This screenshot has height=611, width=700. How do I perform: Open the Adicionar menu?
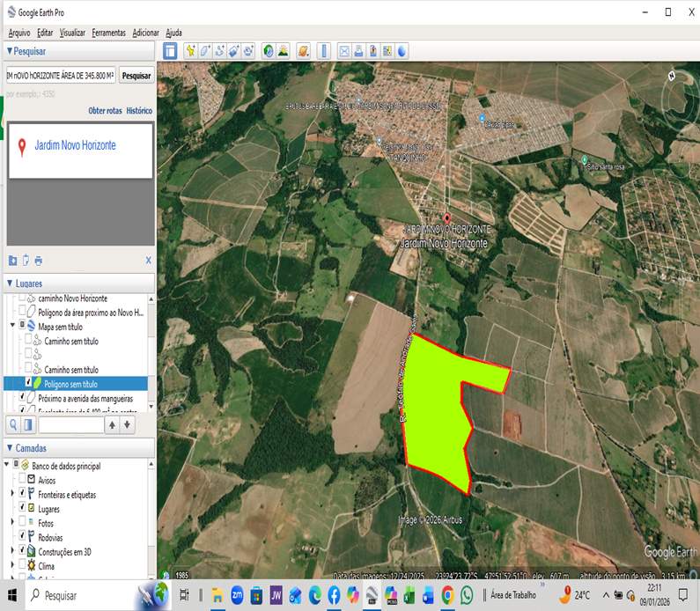click(x=145, y=33)
